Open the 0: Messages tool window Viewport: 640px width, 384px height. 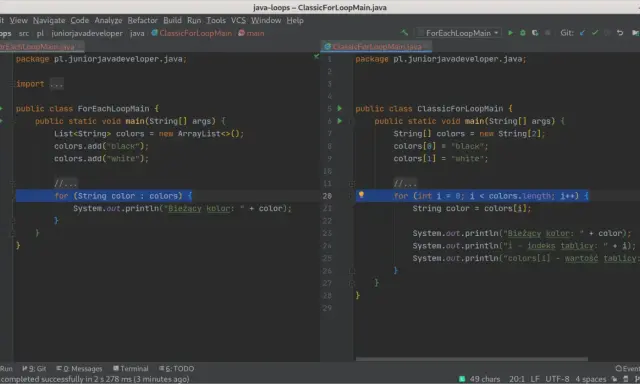point(79,368)
